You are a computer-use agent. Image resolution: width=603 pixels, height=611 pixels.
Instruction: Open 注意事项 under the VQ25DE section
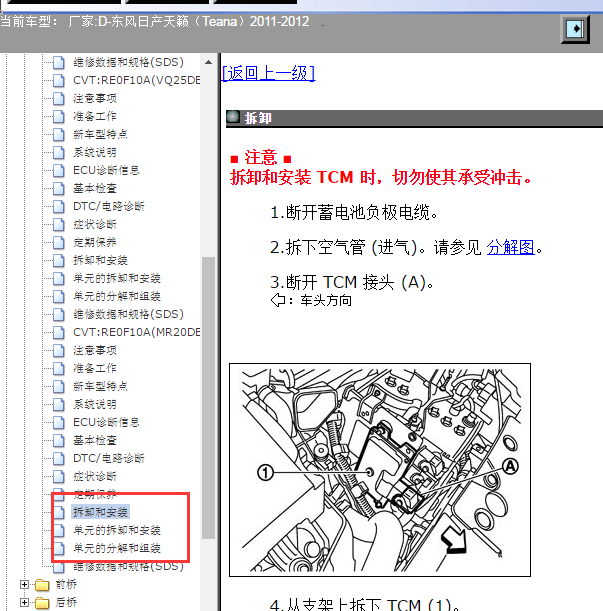[x=95, y=98]
